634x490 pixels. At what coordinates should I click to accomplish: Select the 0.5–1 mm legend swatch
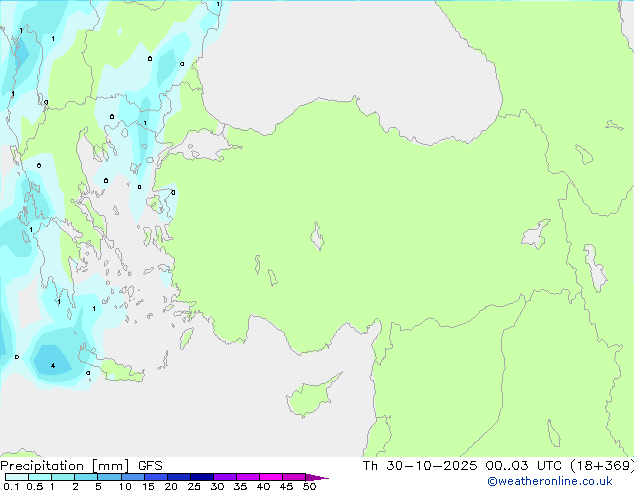point(40,477)
